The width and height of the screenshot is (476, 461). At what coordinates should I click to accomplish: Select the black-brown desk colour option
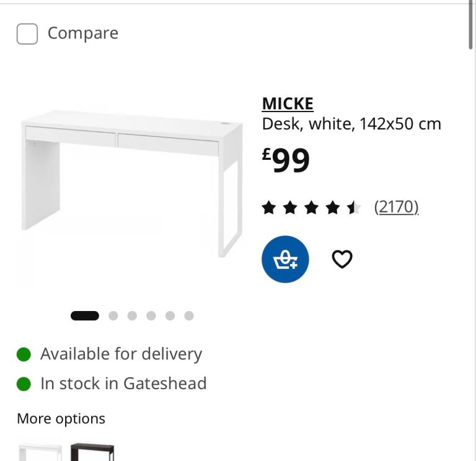click(x=92, y=452)
